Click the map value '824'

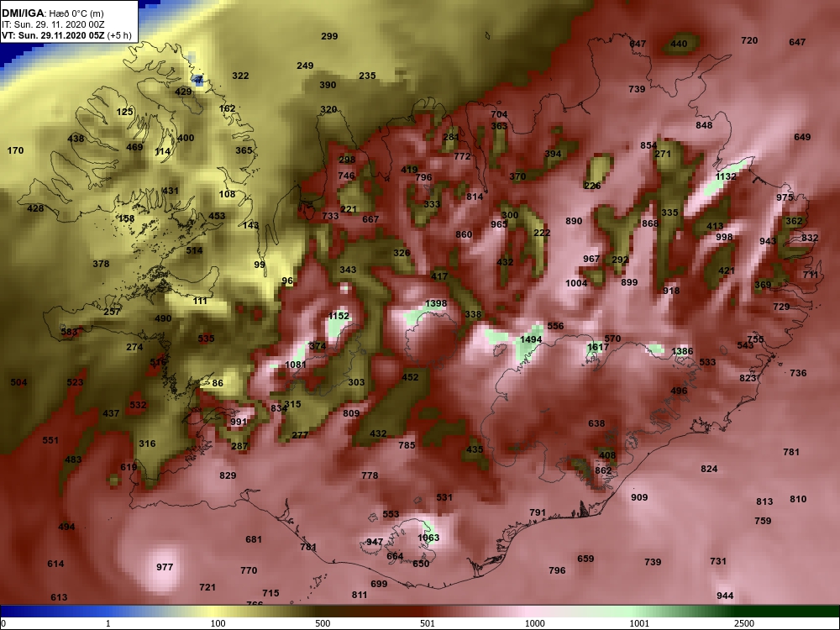[709, 470]
